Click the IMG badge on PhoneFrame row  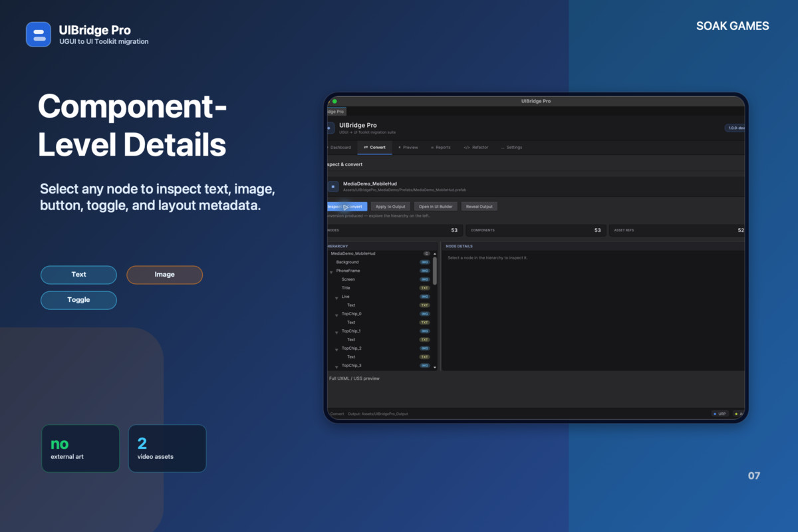424,271
